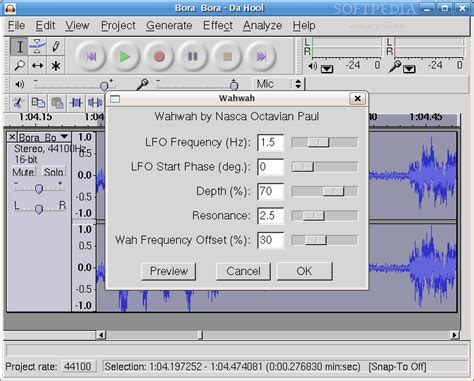Click the playback meter speaker icon
The width and height of the screenshot is (474, 381).
point(312,66)
